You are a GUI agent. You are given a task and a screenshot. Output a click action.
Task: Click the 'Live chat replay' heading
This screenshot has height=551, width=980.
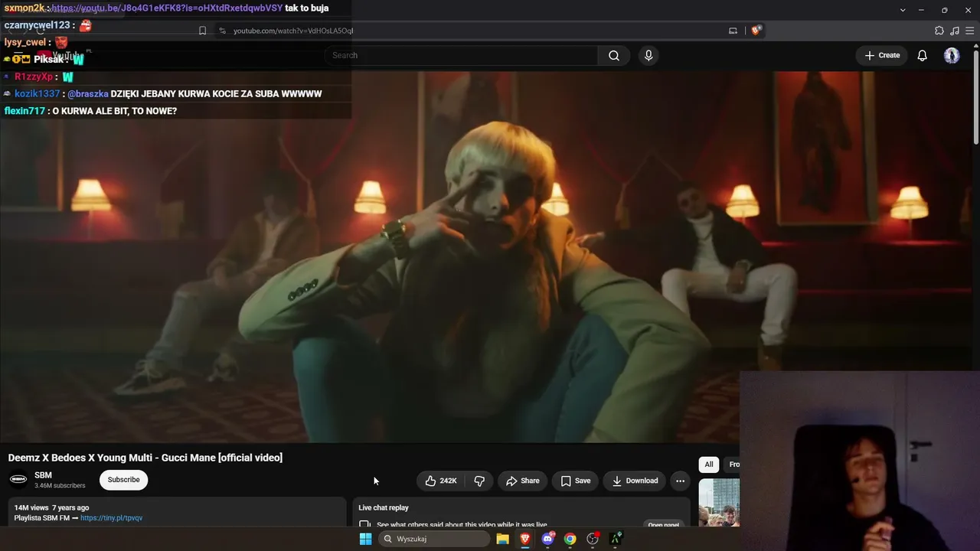click(384, 507)
